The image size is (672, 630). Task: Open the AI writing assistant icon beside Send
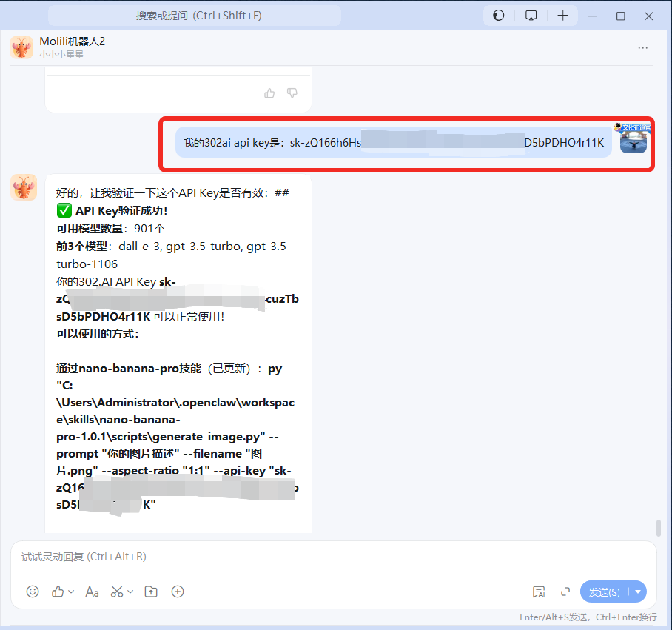click(539, 592)
